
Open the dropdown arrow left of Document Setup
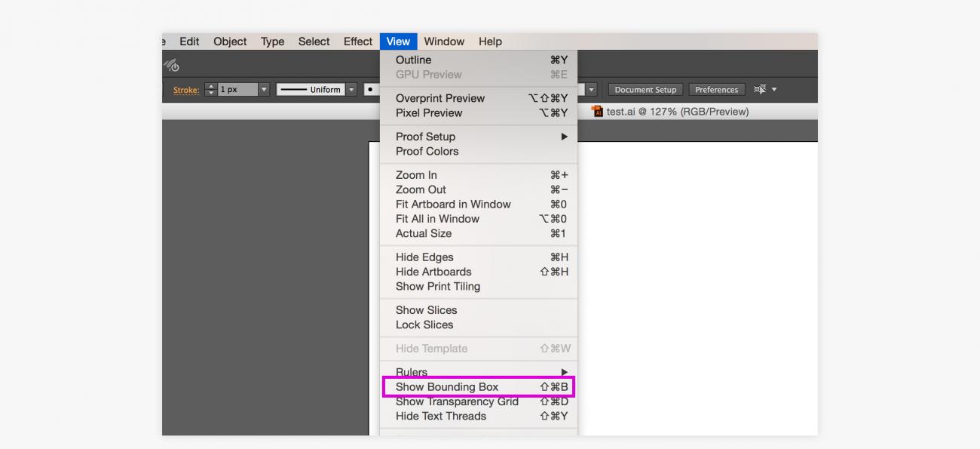(x=592, y=89)
